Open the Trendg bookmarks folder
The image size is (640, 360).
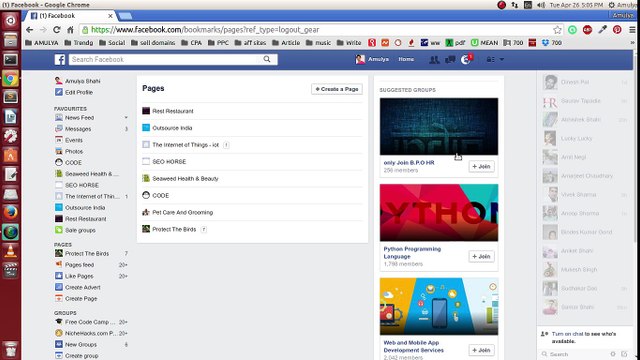(79, 42)
